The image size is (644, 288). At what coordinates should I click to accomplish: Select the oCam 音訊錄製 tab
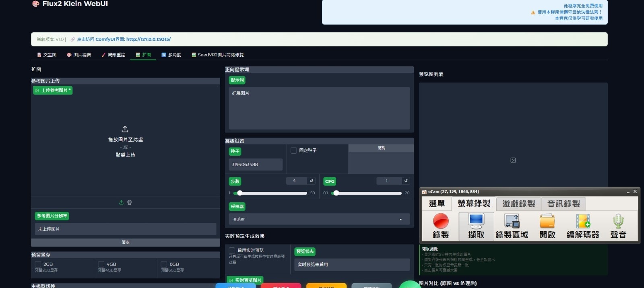pos(563,204)
